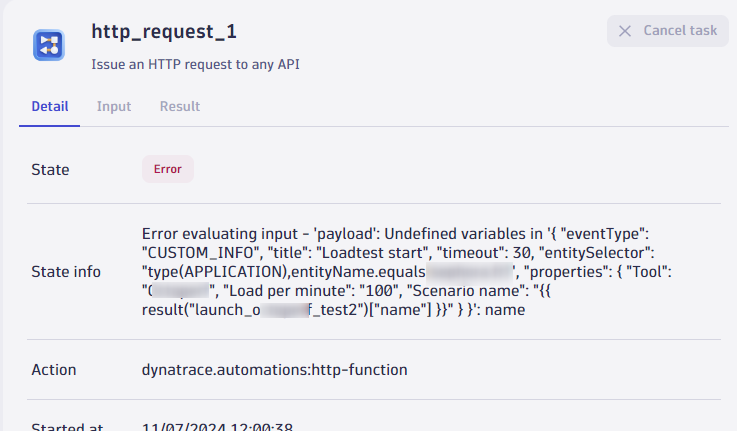Switch to the Detail tab
This screenshot has height=431, width=737.
50,106
